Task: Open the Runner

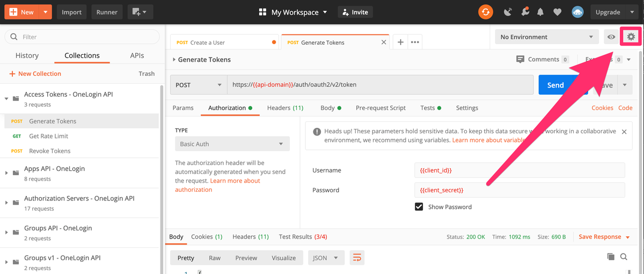Action: pyautogui.click(x=107, y=12)
